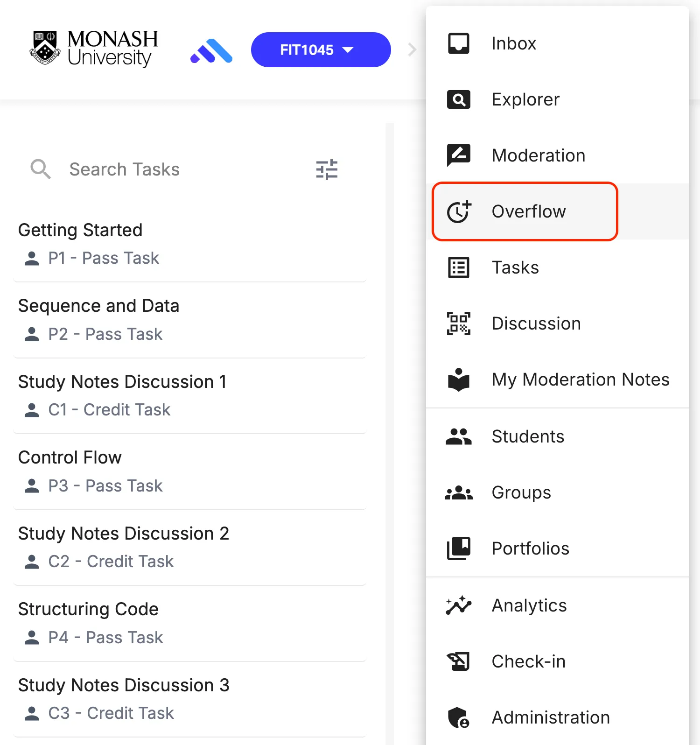This screenshot has width=700, height=745.
Task: Click the Monash University logo
Action: point(93,49)
